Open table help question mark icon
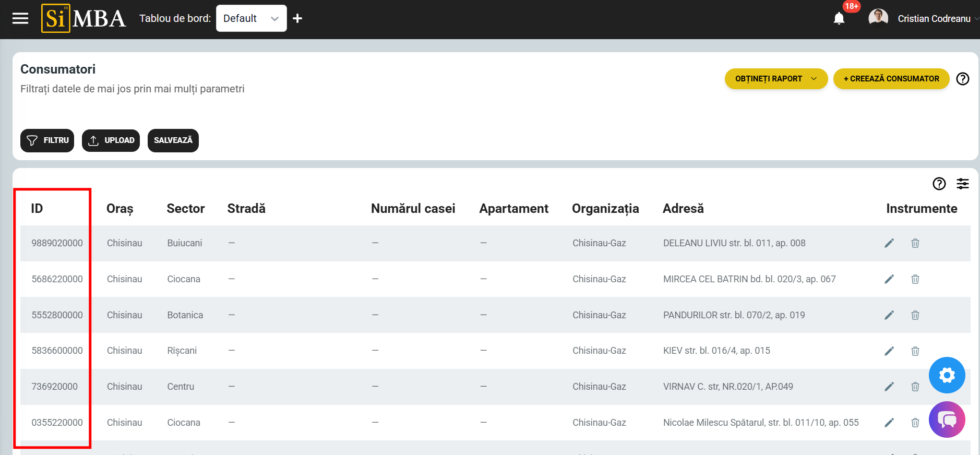980x455 pixels. (939, 184)
